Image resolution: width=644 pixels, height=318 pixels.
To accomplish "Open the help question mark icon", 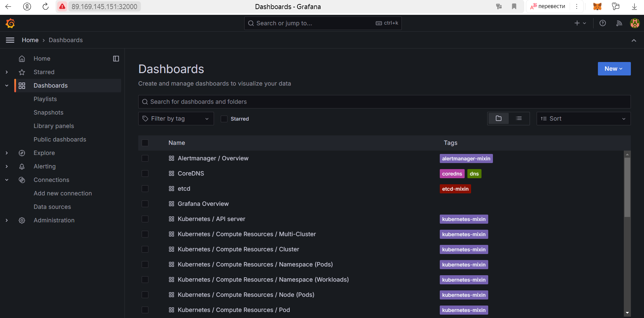I will [x=603, y=23].
